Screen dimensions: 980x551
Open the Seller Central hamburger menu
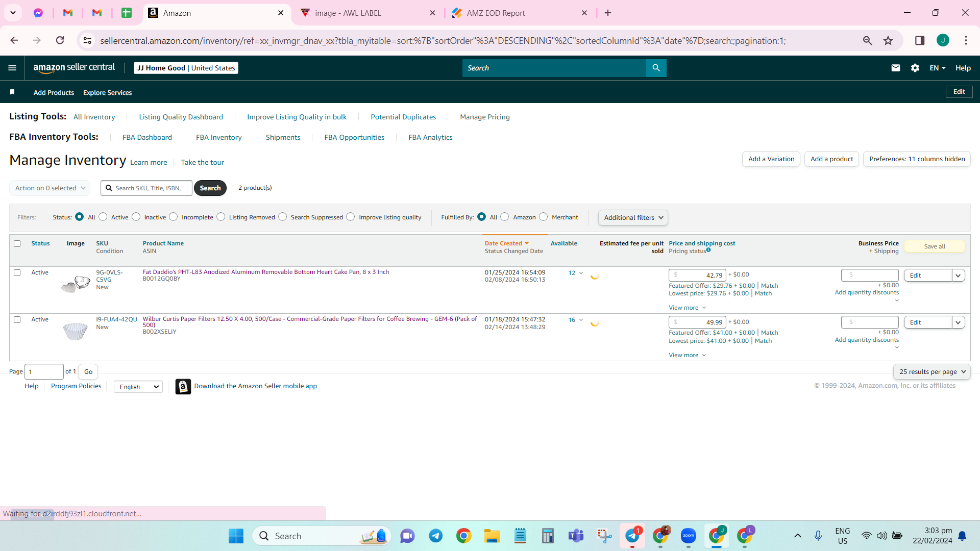(12, 68)
